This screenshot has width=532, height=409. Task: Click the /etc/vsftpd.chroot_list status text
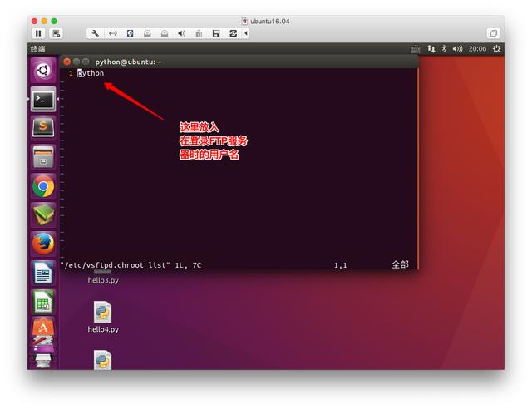pyautogui.click(x=115, y=265)
